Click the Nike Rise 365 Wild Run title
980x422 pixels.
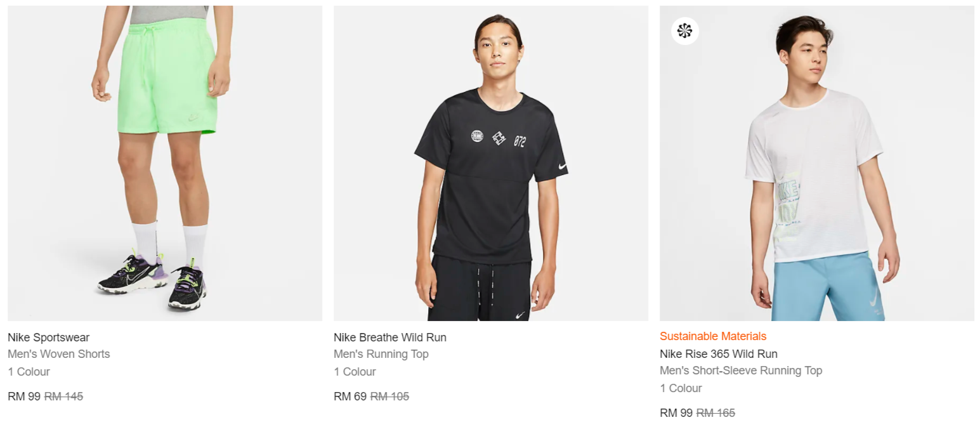click(718, 354)
